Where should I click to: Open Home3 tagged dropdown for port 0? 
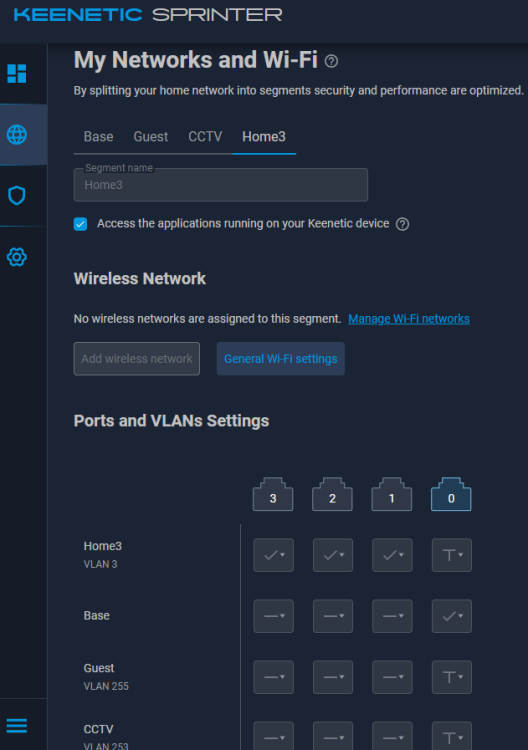pyautogui.click(x=452, y=555)
